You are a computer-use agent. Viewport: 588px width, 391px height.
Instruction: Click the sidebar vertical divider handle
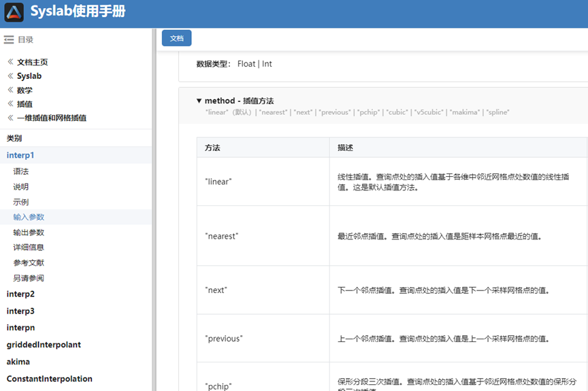click(154, 209)
